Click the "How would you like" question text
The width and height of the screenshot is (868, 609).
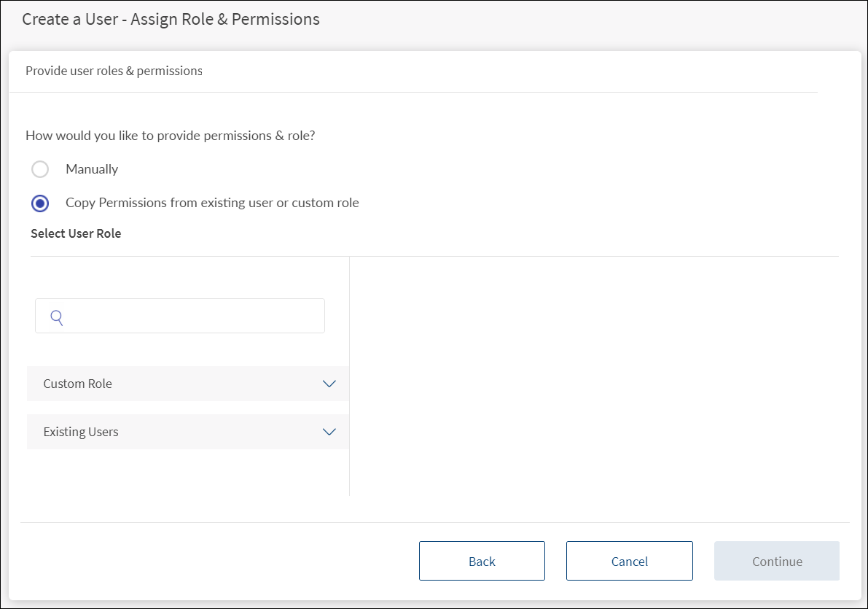[x=170, y=135]
